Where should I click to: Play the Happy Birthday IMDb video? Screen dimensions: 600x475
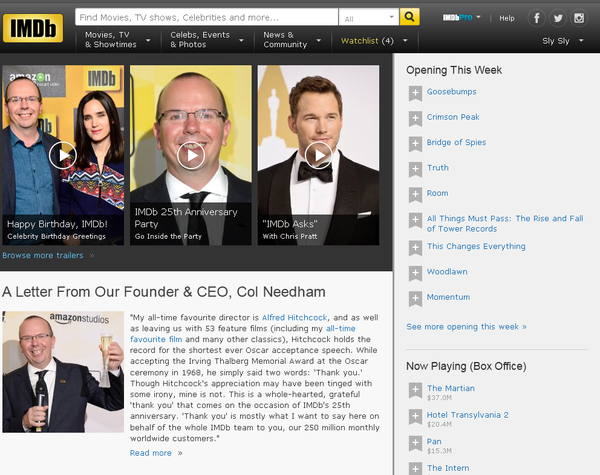tap(63, 155)
